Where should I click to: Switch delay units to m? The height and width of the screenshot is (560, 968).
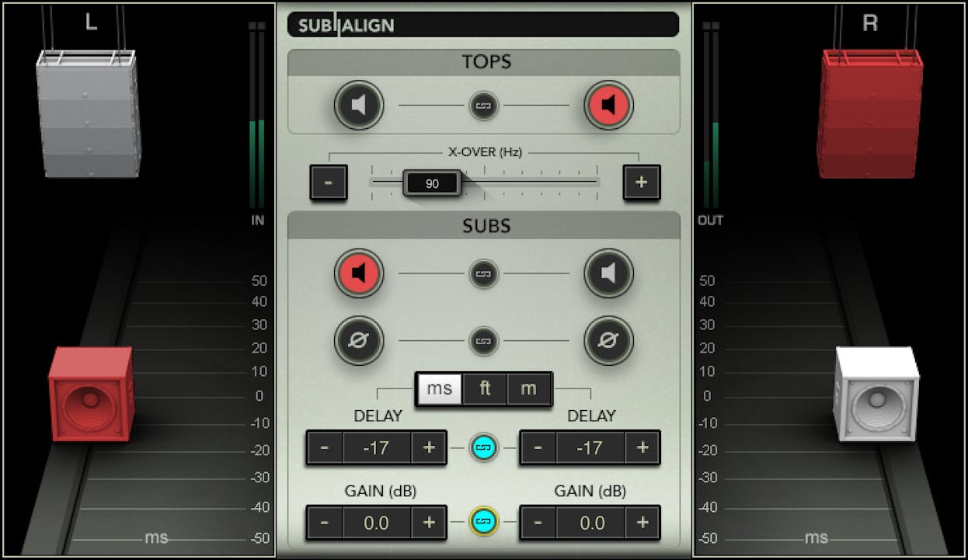click(528, 389)
